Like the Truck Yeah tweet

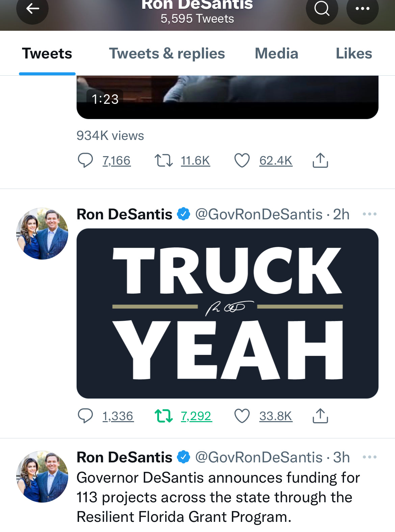[x=242, y=416]
